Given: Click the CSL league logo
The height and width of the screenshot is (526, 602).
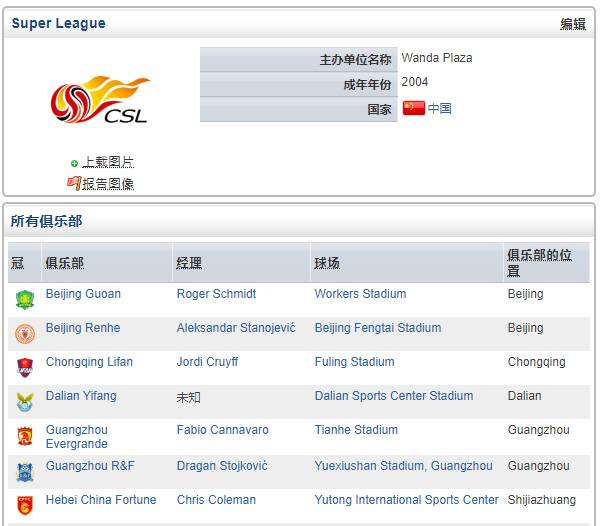Looking at the screenshot, I should [101, 101].
